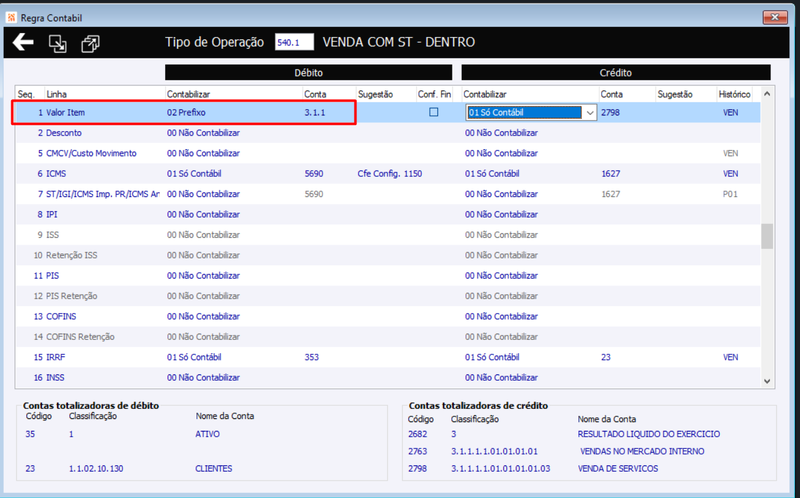Viewport: 800px width, 498px height.
Task: Click the Crédito section header
Action: 615,72
